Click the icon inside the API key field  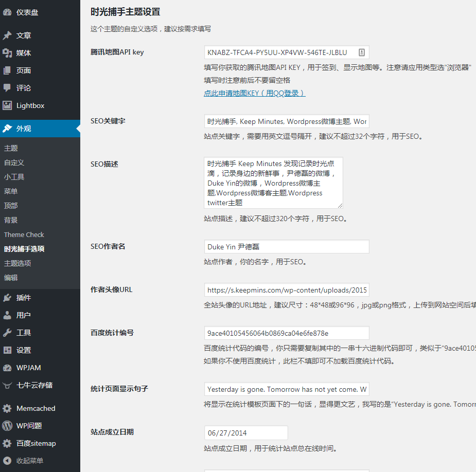[361, 52]
